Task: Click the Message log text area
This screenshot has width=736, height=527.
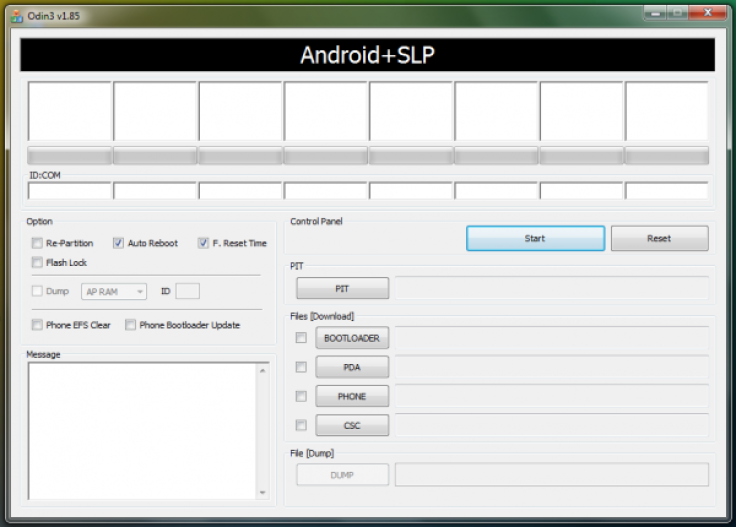Action: point(142,431)
